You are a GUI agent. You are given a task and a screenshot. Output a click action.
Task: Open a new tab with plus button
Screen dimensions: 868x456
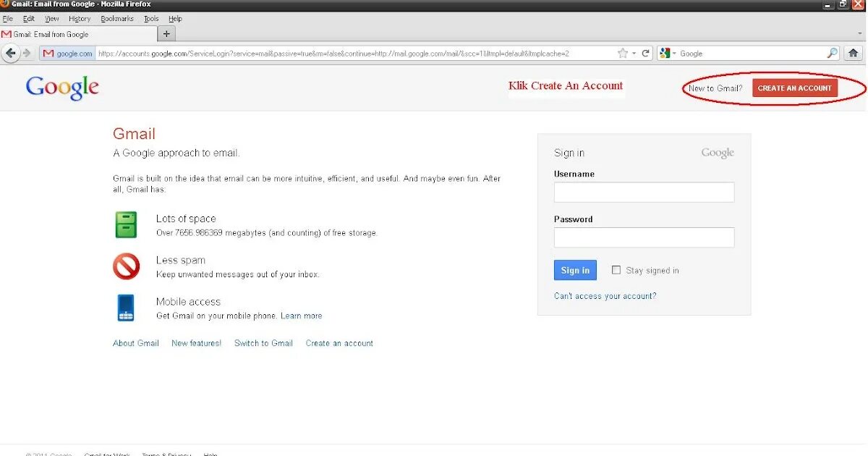[x=166, y=33]
